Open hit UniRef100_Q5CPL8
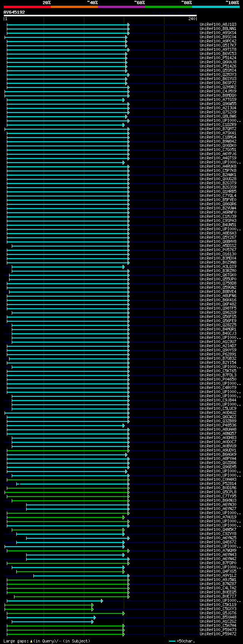 (218, 492)
